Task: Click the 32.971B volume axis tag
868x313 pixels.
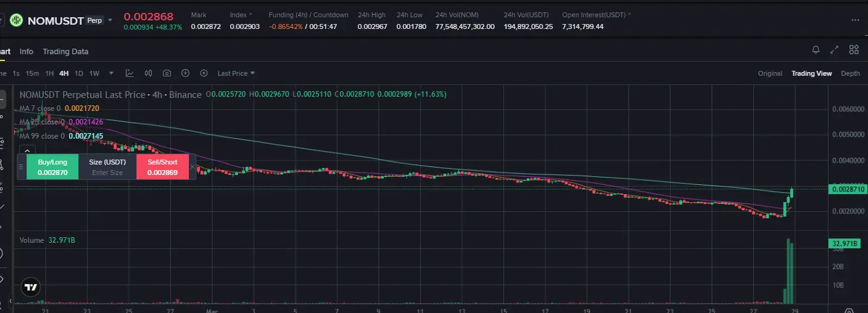Action: (845, 244)
